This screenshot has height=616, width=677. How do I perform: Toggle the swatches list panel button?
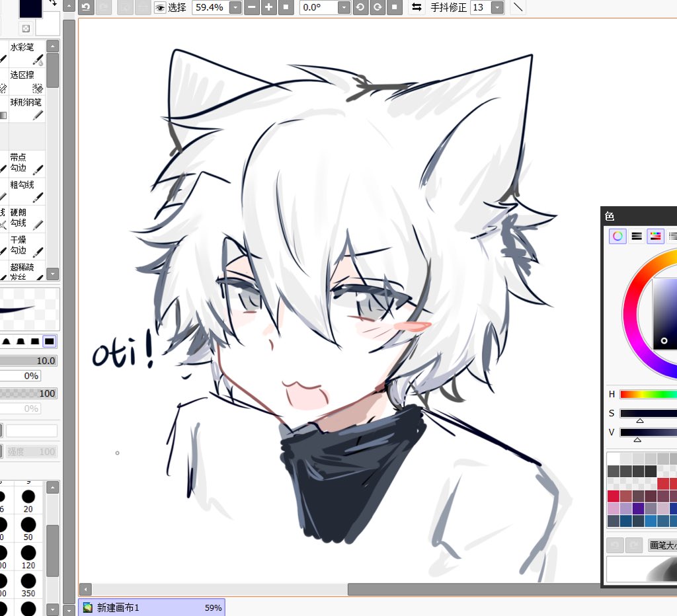[x=672, y=236]
